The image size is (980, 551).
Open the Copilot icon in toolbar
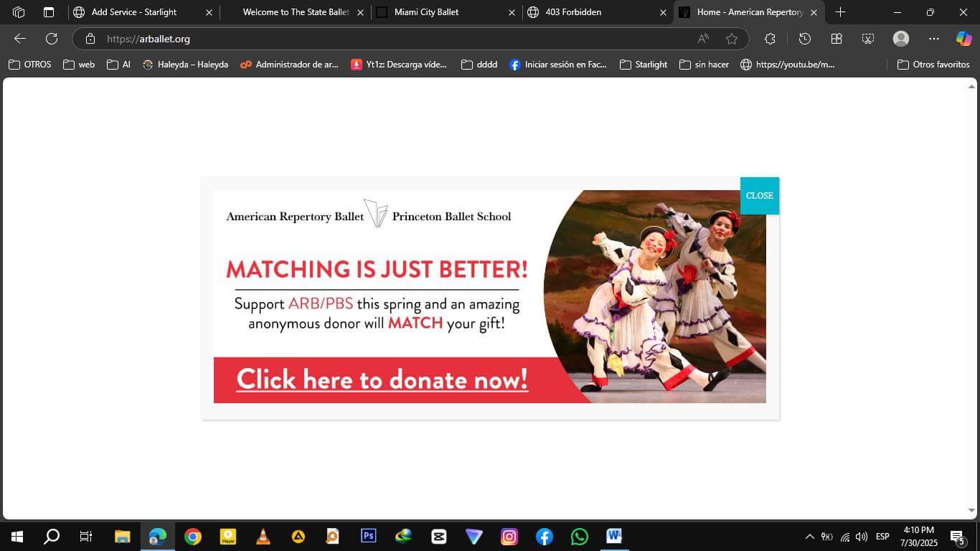(x=963, y=39)
